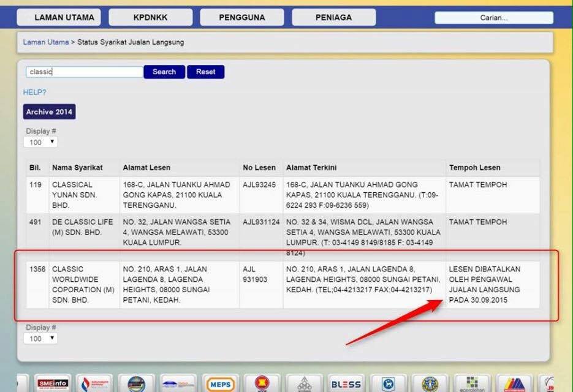Open the ASEAN emblem logo link

(x=262, y=383)
